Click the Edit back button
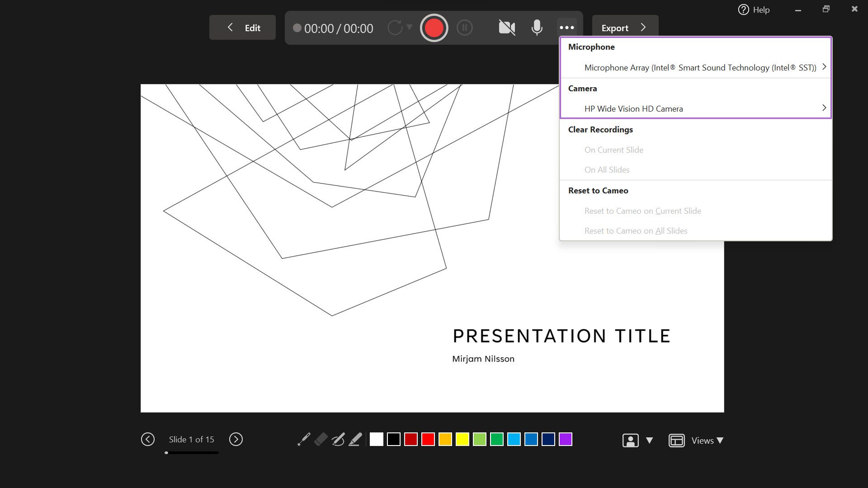Viewport: 868px width, 488px height. point(242,28)
